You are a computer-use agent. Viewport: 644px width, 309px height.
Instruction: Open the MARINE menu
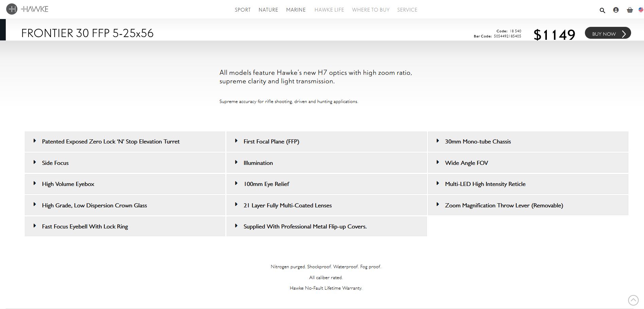[296, 10]
